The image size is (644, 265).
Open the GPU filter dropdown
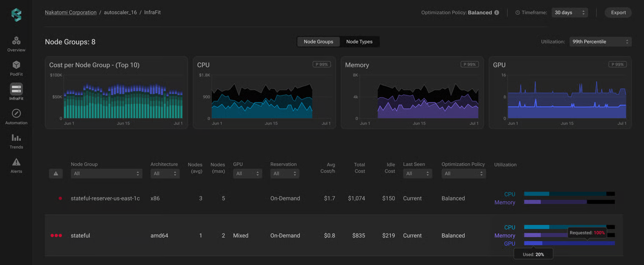247,173
